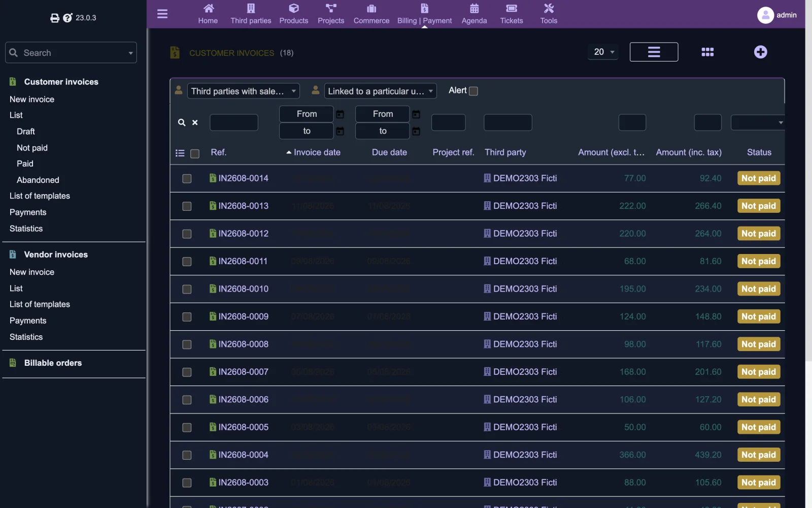This screenshot has height=508, width=812.
Task: Open Linked to a particular user dropdown
Action: [380, 91]
